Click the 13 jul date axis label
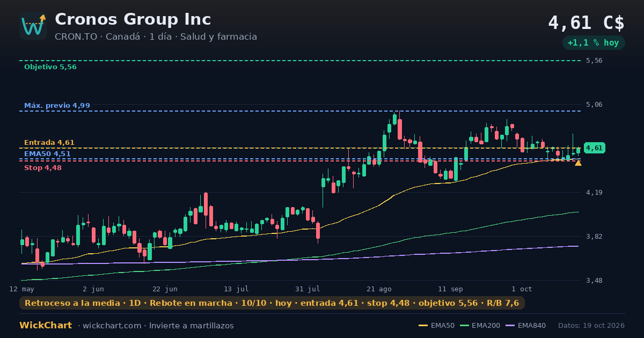644x338 pixels. 236,289
